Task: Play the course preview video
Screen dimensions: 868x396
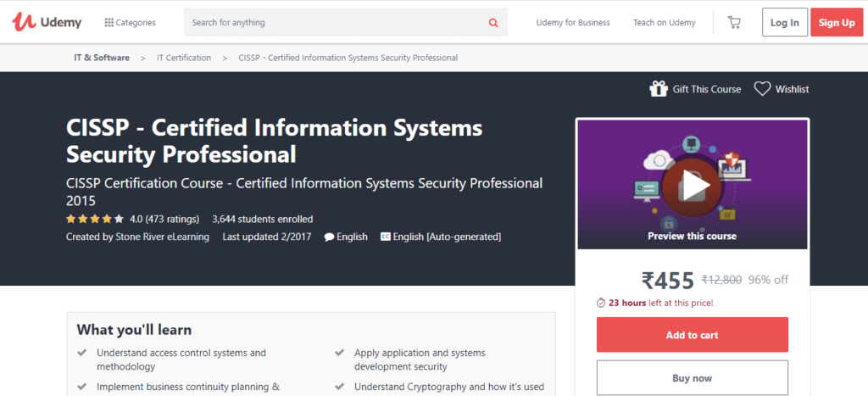Action: pos(693,184)
